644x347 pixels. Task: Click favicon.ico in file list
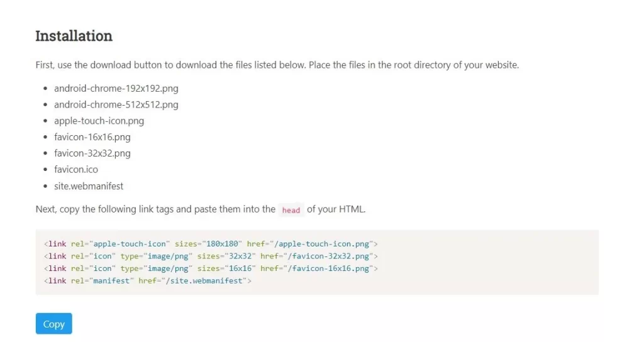76,169
